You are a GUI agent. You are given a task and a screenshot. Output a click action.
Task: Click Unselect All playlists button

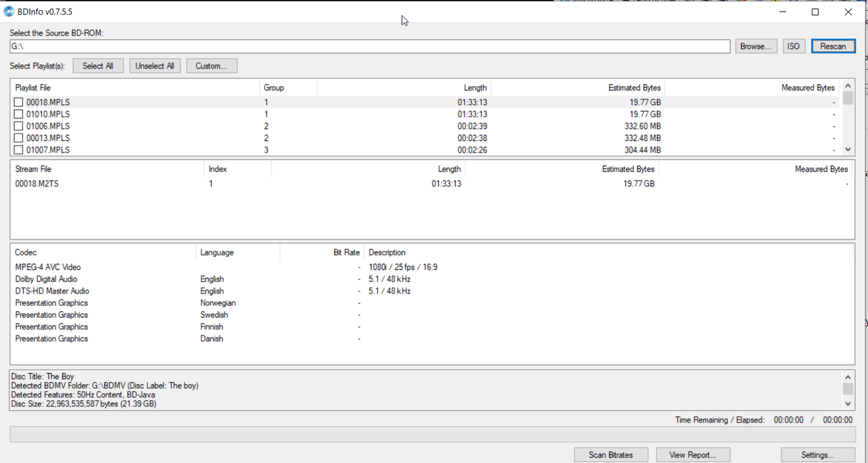pos(155,66)
